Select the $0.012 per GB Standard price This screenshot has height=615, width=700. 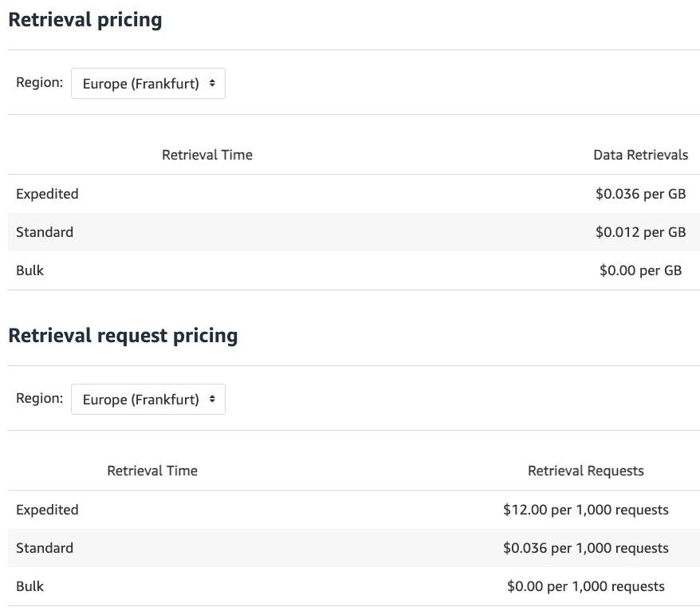tap(640, 232)
